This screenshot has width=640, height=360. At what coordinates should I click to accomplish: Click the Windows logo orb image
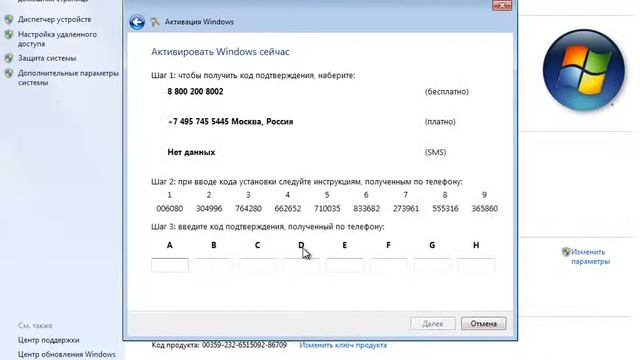[x=584, y=70]
